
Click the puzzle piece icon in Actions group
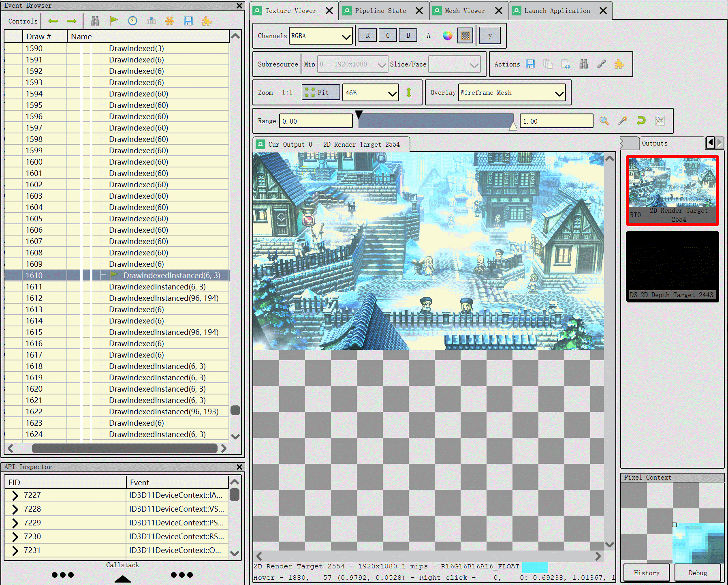coord(619,64)
